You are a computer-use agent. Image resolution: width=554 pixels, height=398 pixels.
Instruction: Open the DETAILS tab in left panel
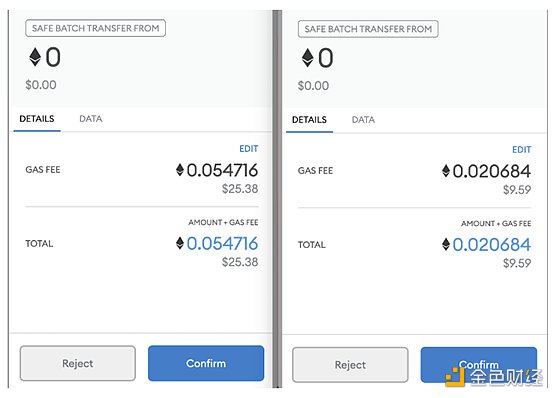coord(37,119)
